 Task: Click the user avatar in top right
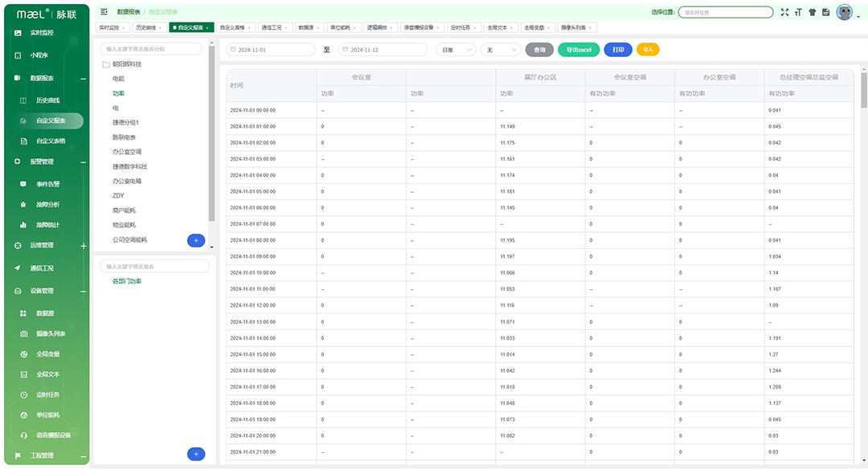pos(844,12)
